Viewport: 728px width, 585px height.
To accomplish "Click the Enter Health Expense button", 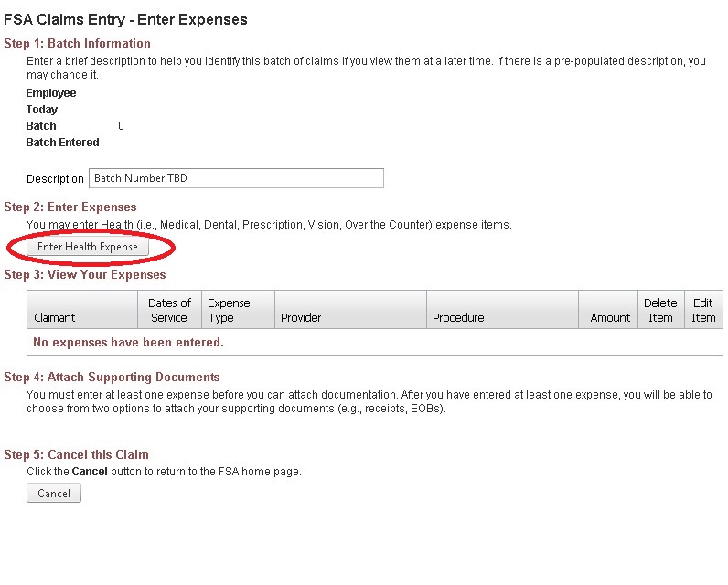I will [x=88, y=247].
